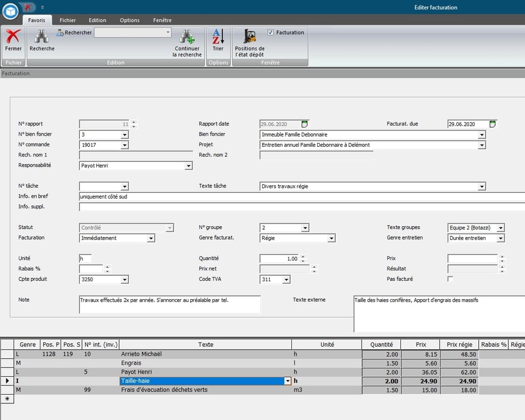Check the Pas facturé checkbox
This screenshot has height=420, width=525.
451,279
